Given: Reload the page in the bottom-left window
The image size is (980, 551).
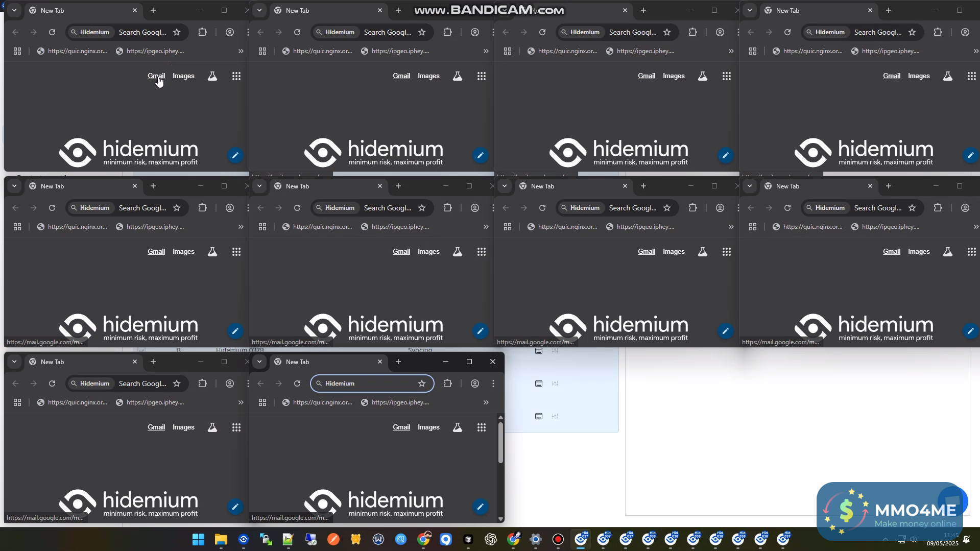Looking at the screenshot, I should [52, 384].
